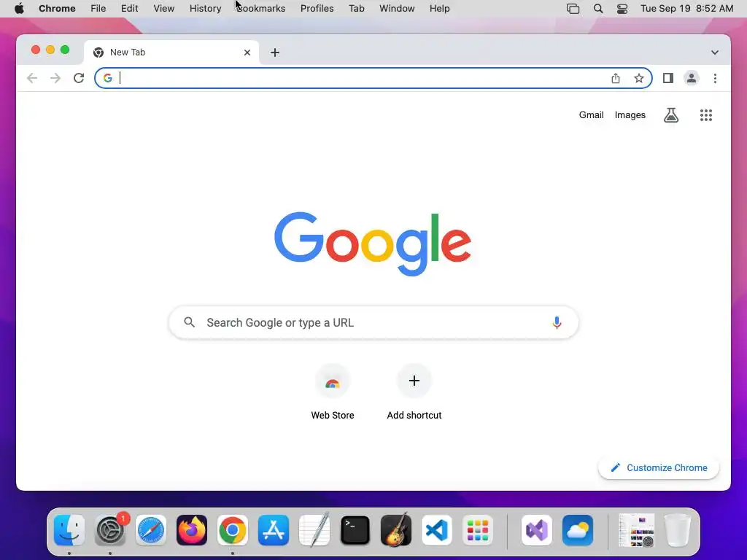The width and height of the screenshot is (747, 560).
Task: Click the browser forward arrow
Action: 55,78
